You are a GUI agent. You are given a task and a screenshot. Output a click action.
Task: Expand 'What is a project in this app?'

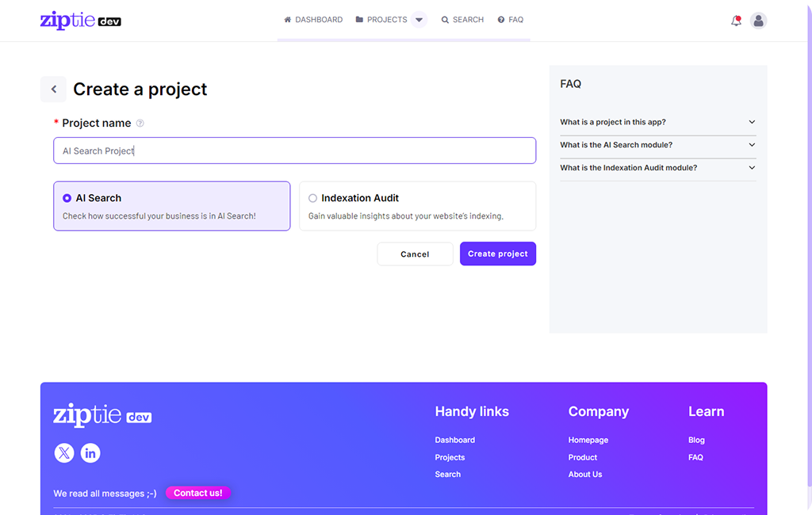coord(657,122)
